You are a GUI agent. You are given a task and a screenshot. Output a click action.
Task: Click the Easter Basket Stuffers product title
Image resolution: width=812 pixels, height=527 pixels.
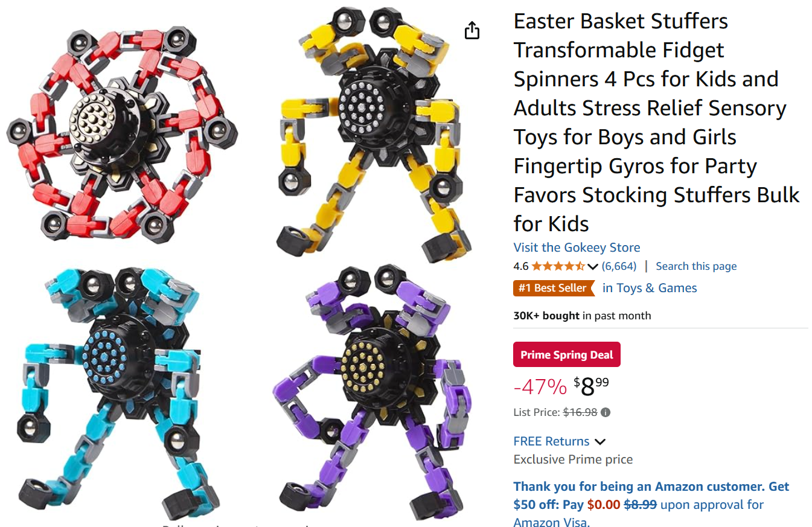click(x=657, y=123)
